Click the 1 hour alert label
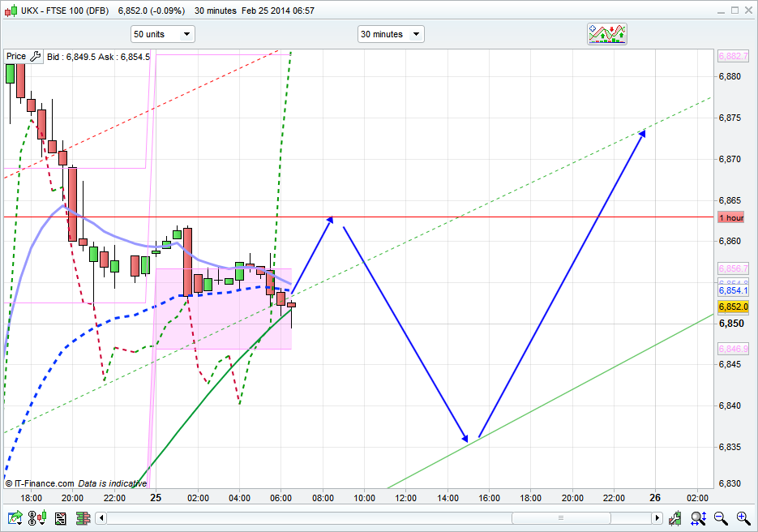 point(731,217)
